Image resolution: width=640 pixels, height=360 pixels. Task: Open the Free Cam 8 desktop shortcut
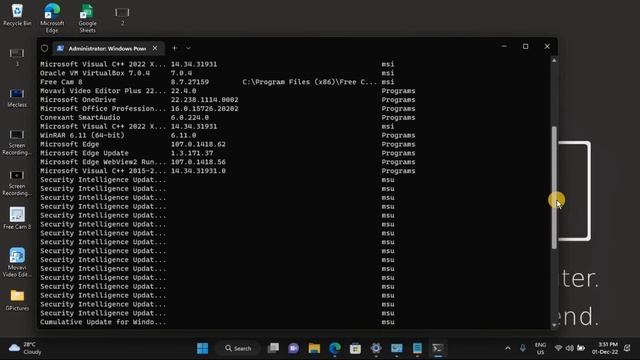[17, 218]
